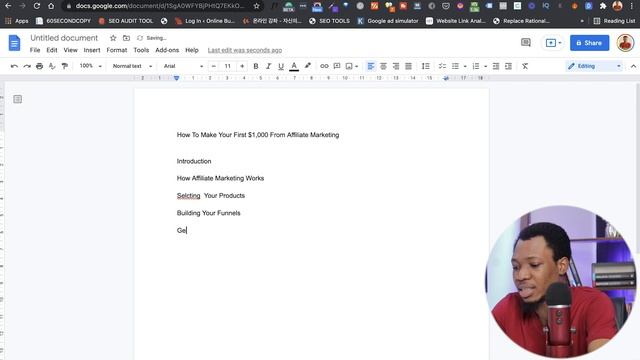The width and height of the screenshot is (640, 360).
Task: Expand the Insert image dropdown arrow
Action: tap(357, 67)
